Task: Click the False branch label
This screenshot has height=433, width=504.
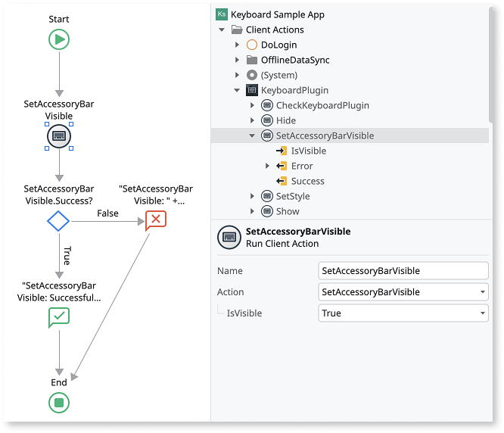Action: (107, 213)
